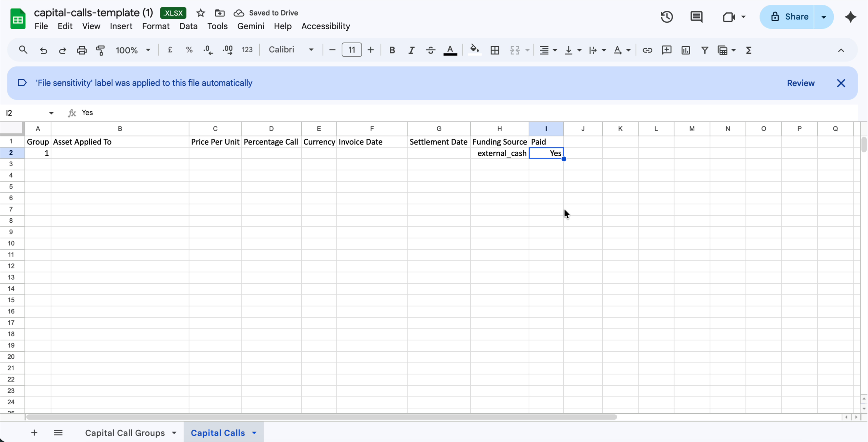
Task: Decrease font size minus button
Action: [x=332, y=50]
